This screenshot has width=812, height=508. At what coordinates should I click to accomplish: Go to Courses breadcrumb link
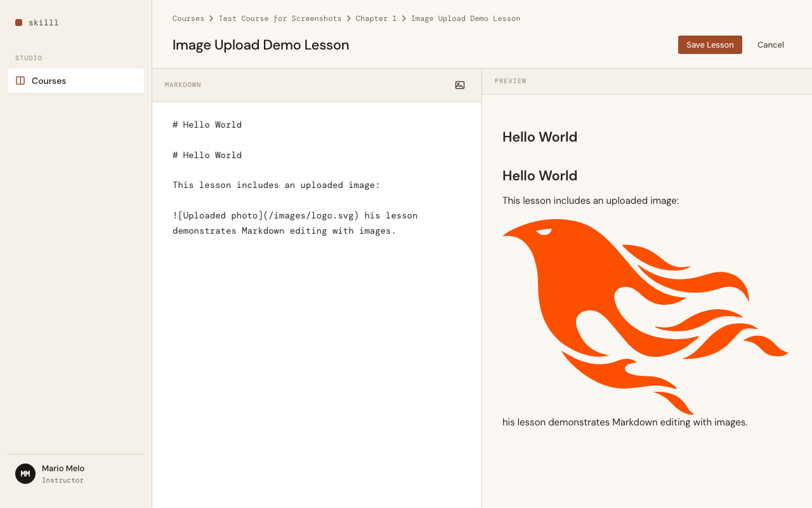tap(188, 18)
